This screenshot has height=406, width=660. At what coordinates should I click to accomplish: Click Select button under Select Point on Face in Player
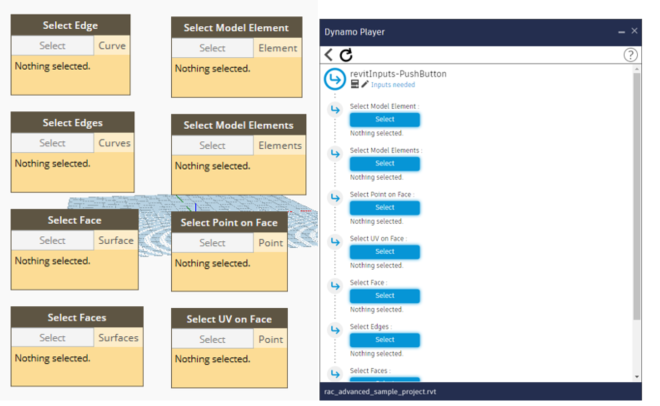point(385,207)
